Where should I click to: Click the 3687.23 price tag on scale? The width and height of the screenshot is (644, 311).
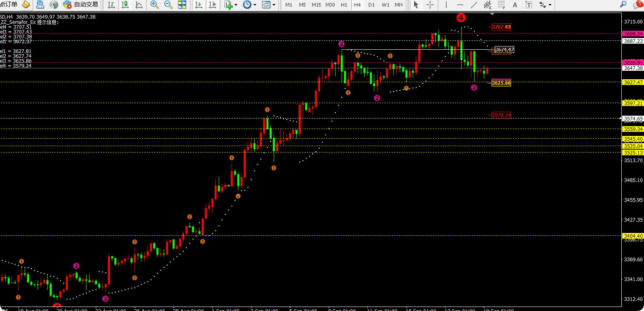pyautogui.click(x=633, y=41)
